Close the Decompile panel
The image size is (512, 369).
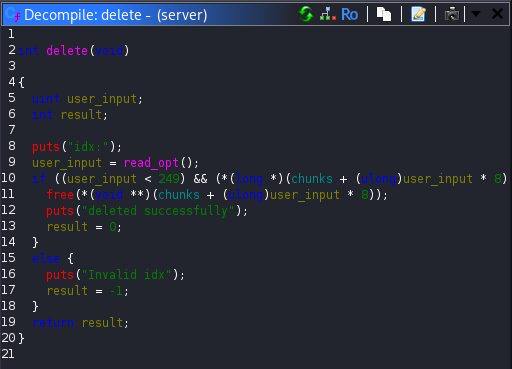pyautogui.click(x=497, y=14)
